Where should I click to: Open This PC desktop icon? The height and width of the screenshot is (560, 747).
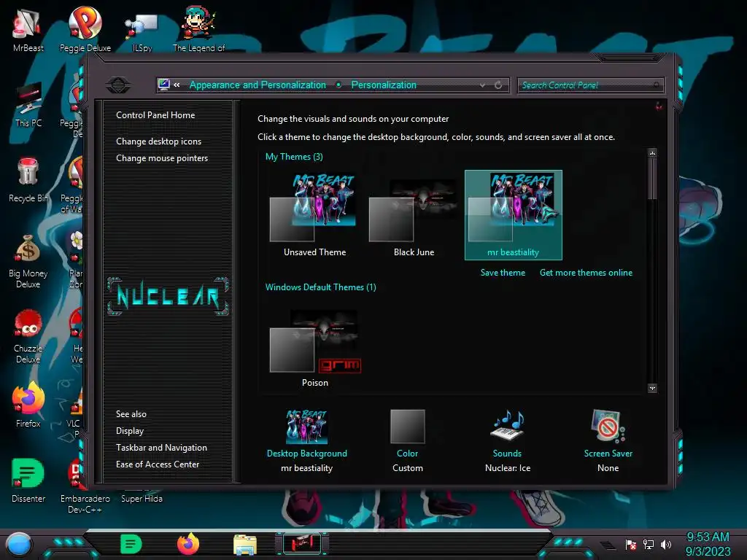click(x=28, y=105)
